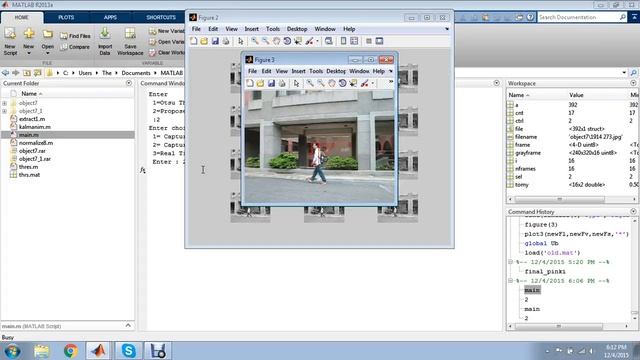Click Open File icon in Figure 3 toolbar
Screen dimensions: 640x360
(260, 83)
